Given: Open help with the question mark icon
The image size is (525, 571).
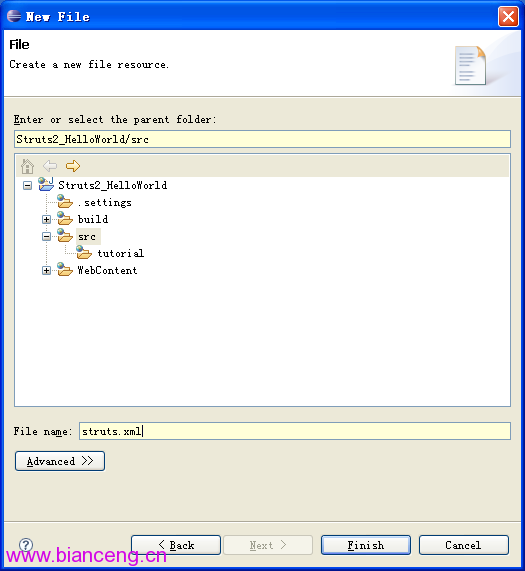Looking at the screenshot, I should 26,545.
